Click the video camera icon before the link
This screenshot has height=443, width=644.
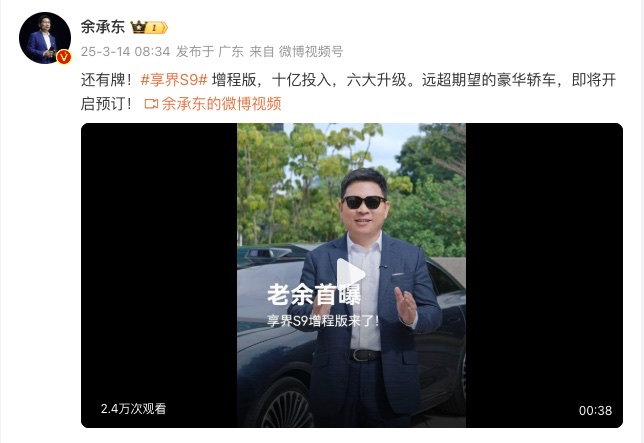[151, 104]
